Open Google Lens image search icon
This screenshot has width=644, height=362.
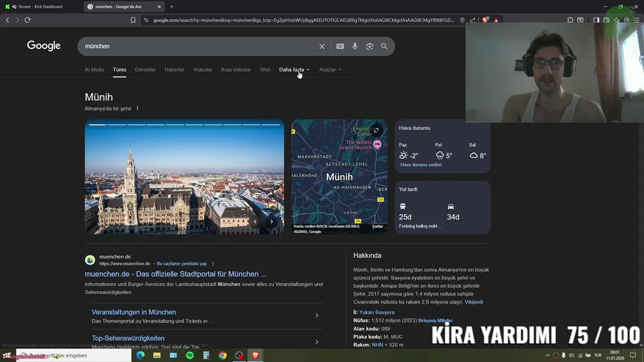click(370, 46)
